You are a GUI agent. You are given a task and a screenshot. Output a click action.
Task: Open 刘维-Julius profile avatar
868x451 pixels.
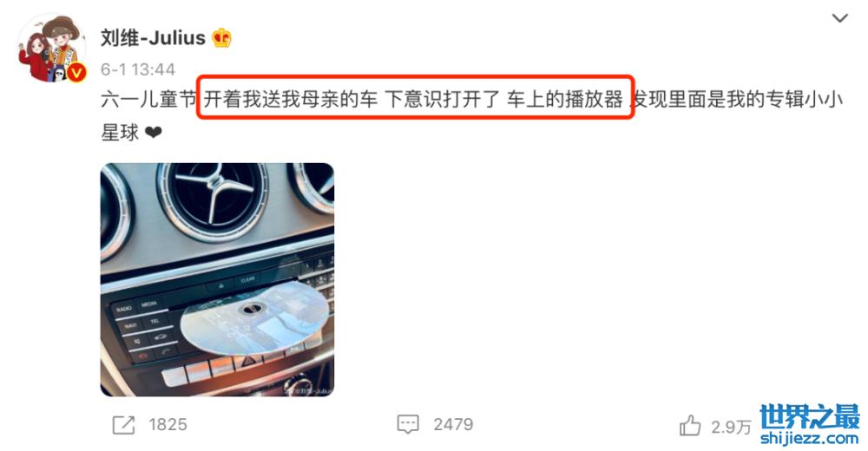pos(51,49)
